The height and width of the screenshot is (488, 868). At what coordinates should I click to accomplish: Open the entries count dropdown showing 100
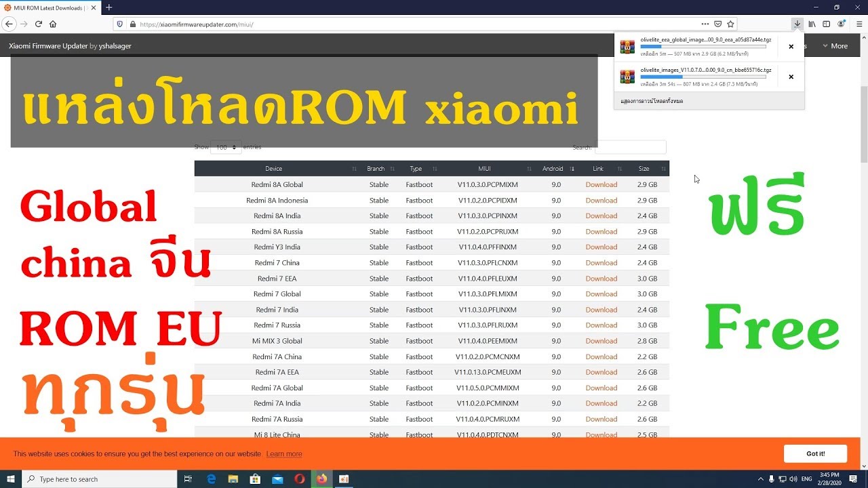[x=226, y=147]
